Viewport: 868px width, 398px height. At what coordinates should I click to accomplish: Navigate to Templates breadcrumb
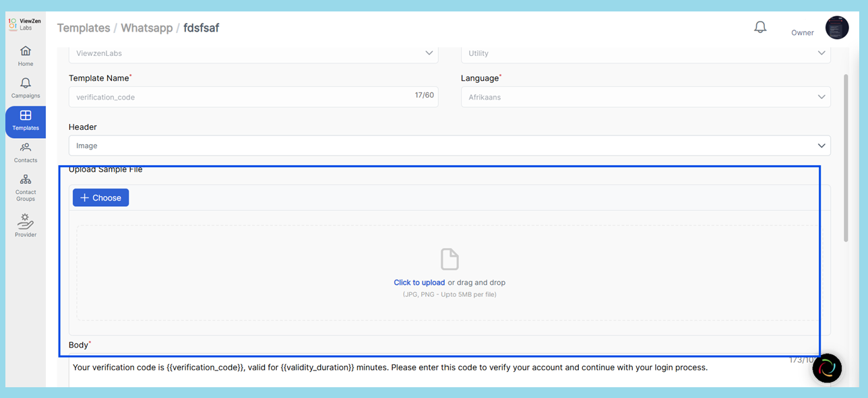tap(84, 28)
